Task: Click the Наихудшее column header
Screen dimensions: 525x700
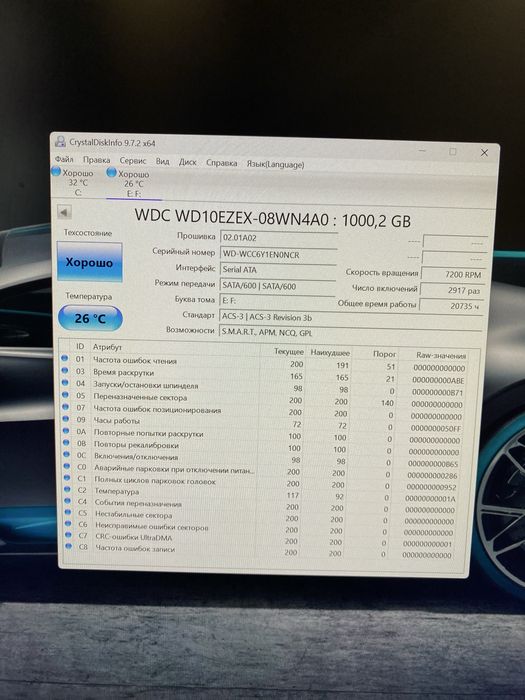Action: coord(330,353)
